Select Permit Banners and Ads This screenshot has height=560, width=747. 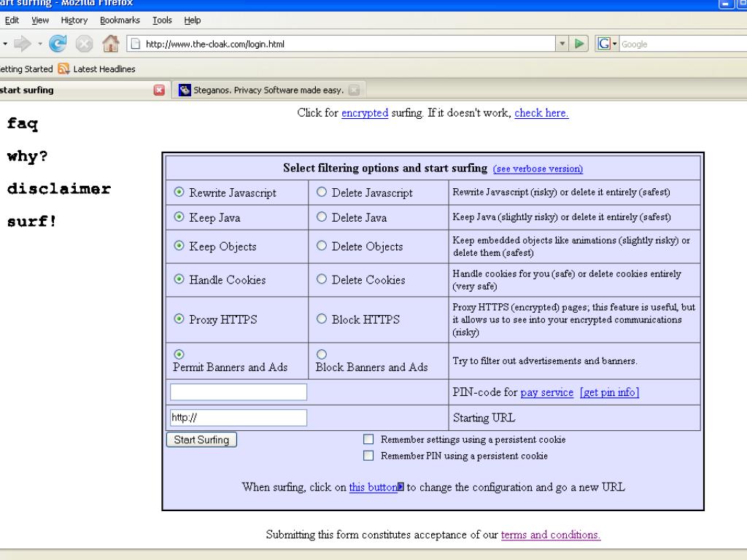click(179, 354)
